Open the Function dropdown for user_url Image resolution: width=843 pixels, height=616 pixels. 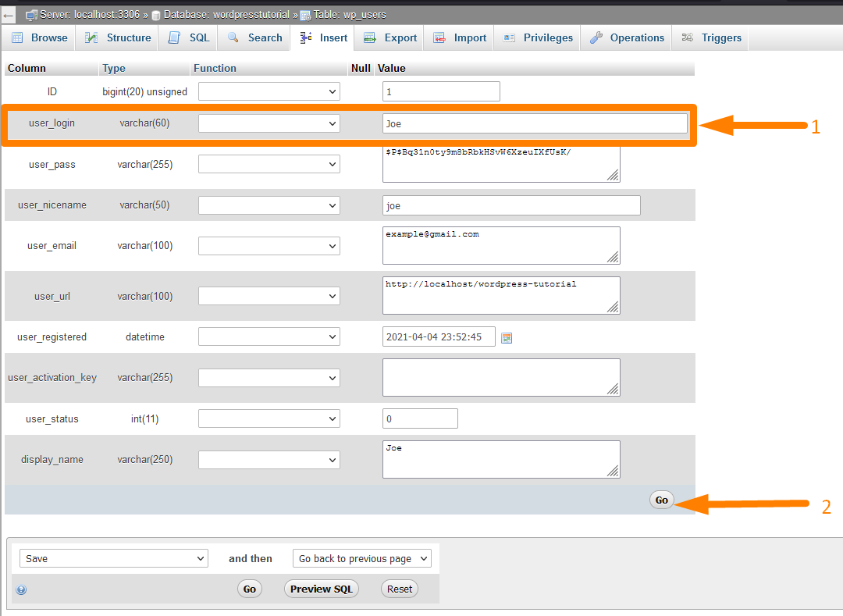point(269,296)
